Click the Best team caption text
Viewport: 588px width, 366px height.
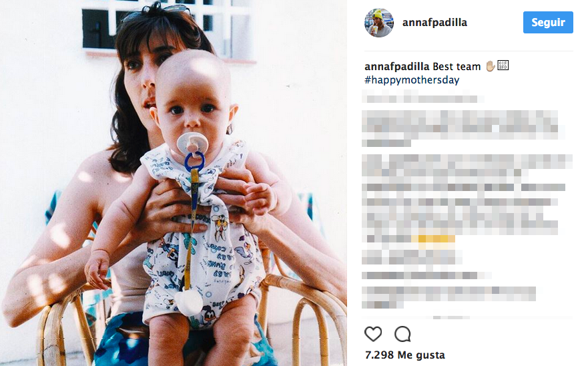(457, 66)
